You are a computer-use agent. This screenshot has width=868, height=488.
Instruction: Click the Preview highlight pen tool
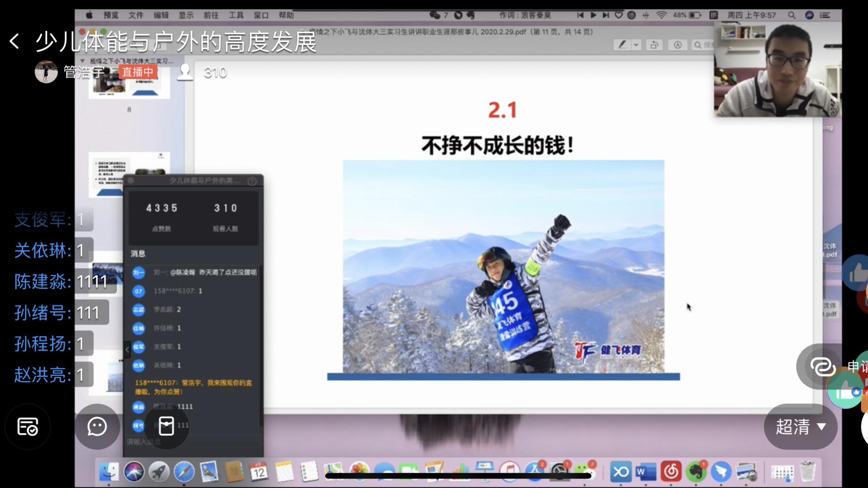(622, 45)
